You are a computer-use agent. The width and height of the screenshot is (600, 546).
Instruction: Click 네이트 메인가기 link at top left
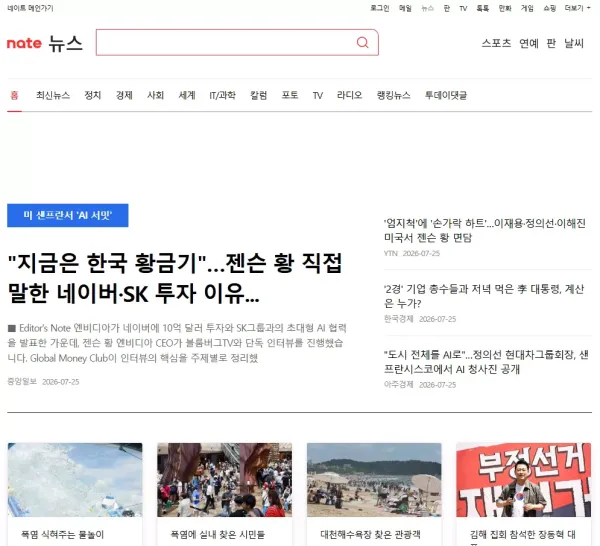tap(30, 8)
